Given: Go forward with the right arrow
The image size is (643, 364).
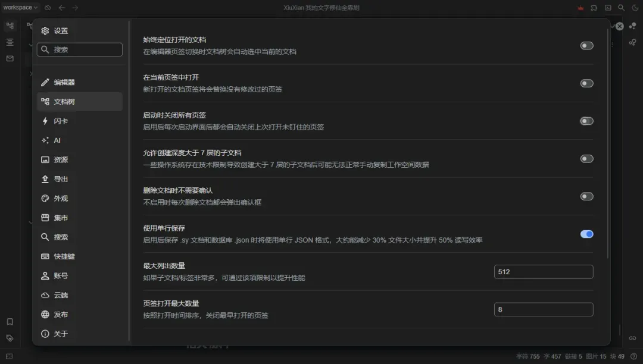Looking at the screenshot, I should 76,7.
